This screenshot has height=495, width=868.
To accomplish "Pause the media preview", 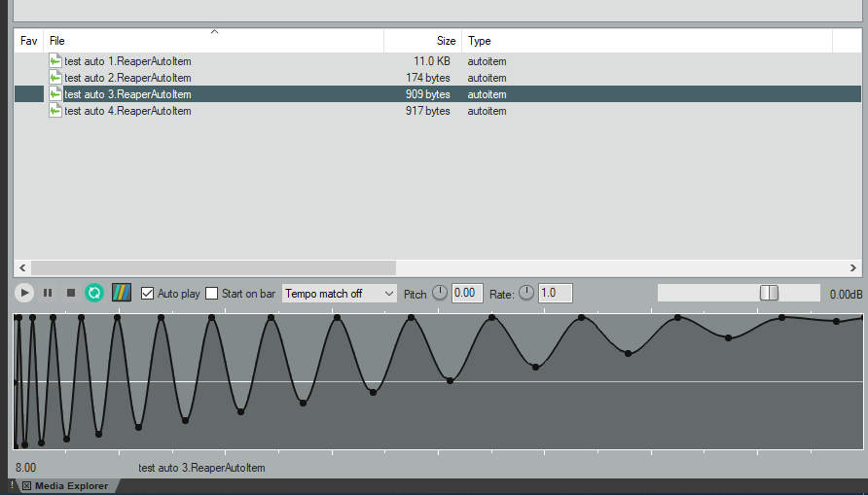I will (x=48, y=293).
